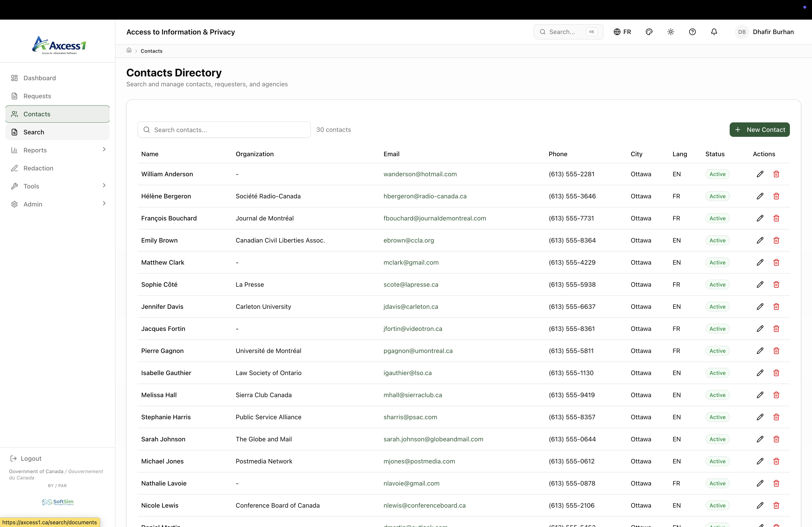Open the help question mark icon
The image size is (812, 527).
pyautogui.click(x=692, y=32)
